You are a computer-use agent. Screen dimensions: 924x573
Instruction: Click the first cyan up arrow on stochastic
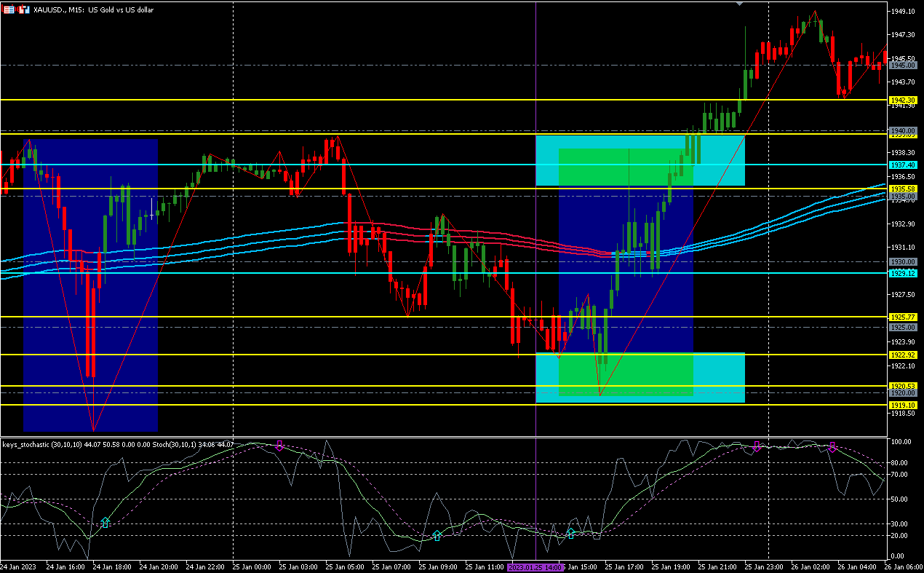pos(105,523)
